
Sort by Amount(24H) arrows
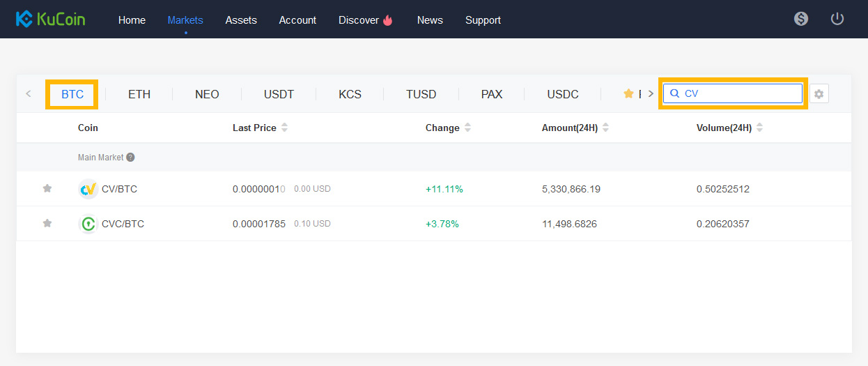tap(605, 128)
